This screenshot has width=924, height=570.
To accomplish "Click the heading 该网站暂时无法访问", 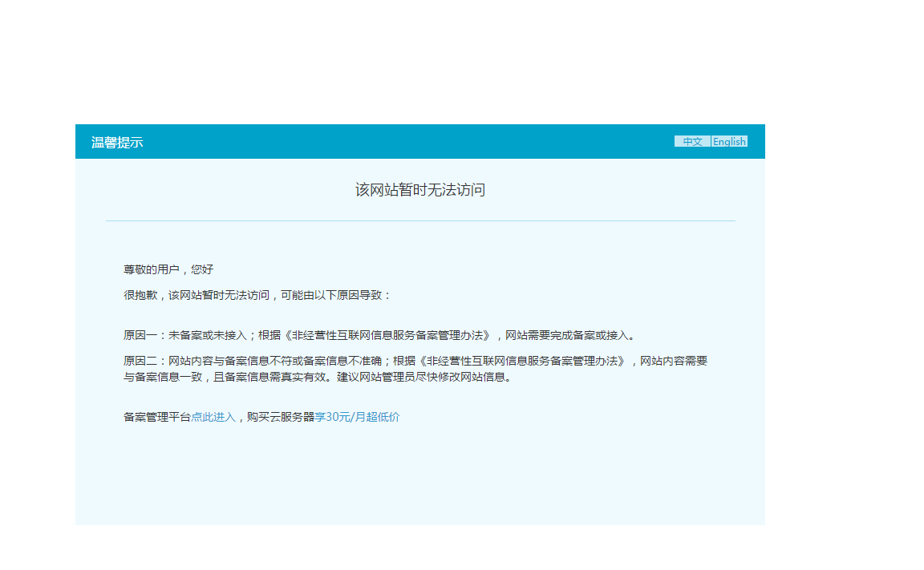I will tap(420, 190).
